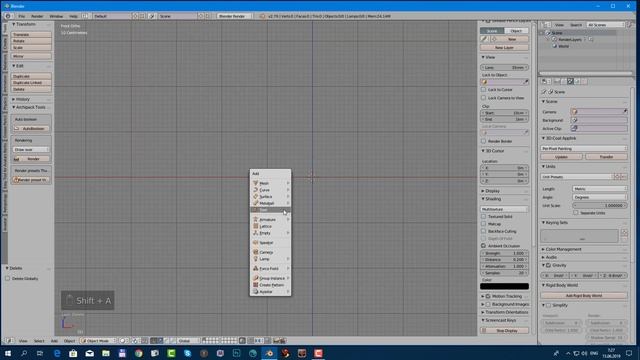The width and height of the screenshot is (640, 360).
Task: Expand the Motion Tracking panel
Action: pyautogui.click(x=483, y=296)
